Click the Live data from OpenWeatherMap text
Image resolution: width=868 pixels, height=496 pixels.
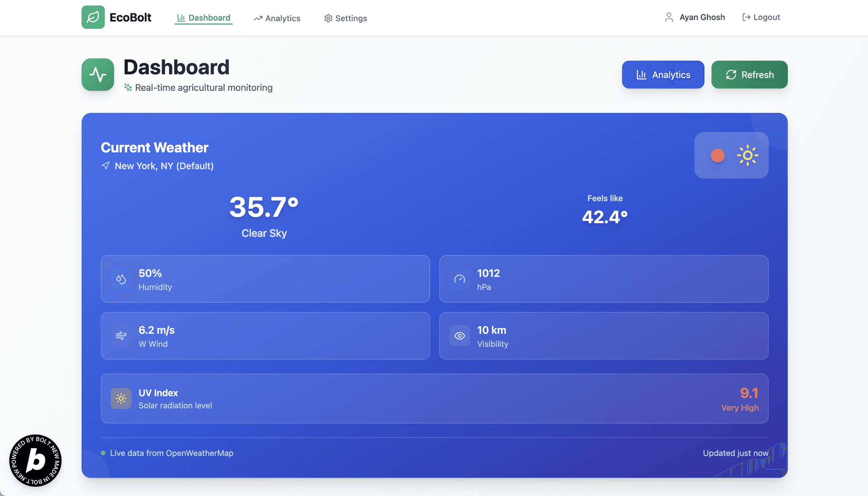(171, 453)
